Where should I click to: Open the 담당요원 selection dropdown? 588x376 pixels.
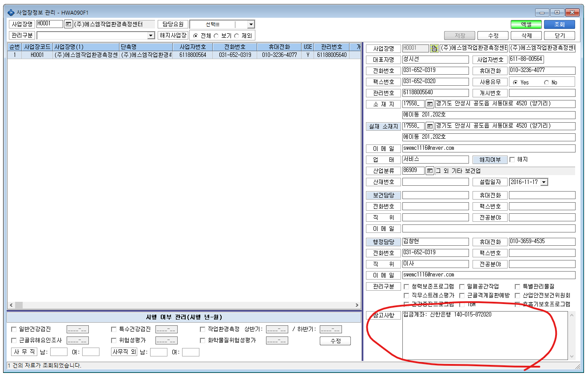click(x=251, y=24)
